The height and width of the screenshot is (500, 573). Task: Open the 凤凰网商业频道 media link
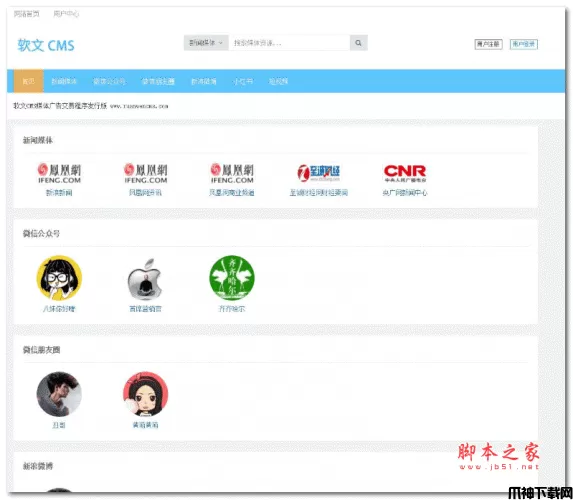point(232,193)
